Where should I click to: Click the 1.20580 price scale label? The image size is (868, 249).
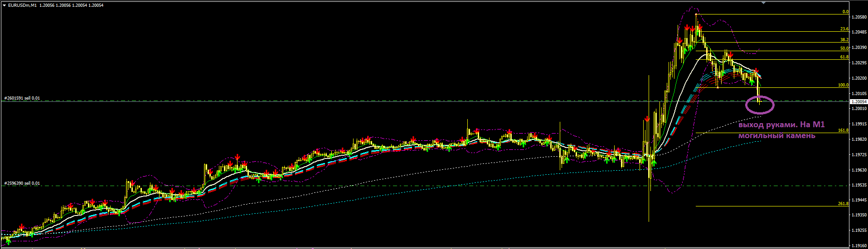pos(859,17)
